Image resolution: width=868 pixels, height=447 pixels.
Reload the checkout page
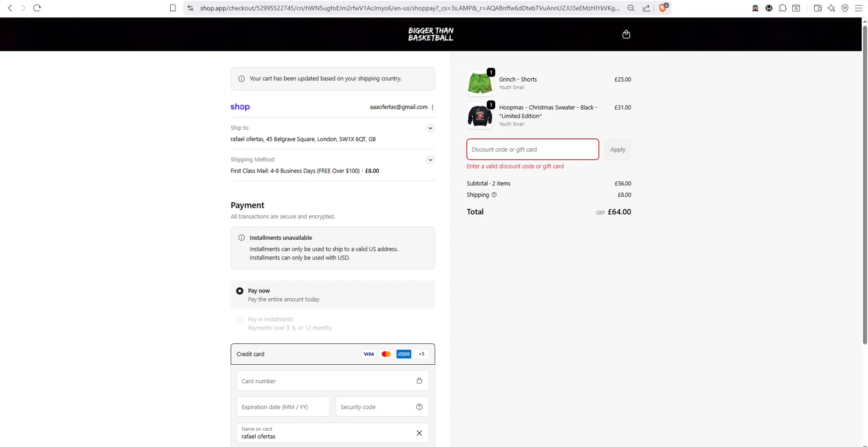(x=37, y=8)
